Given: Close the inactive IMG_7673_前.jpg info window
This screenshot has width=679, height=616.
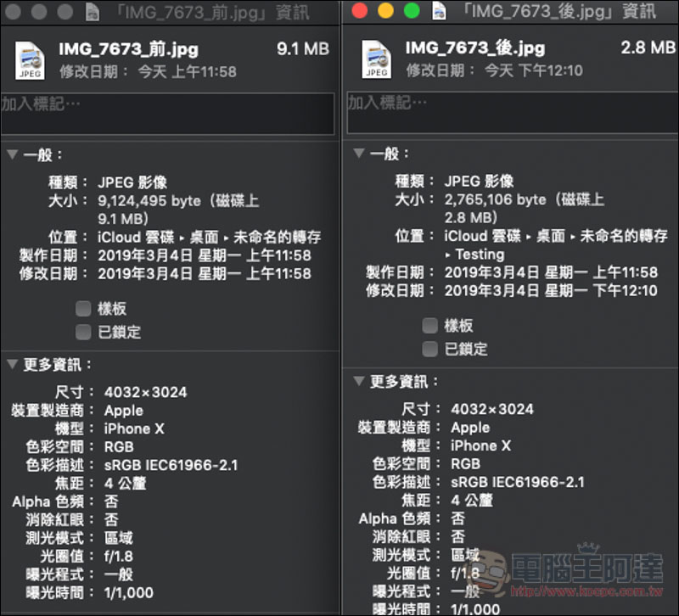Looking at the screenshot, I should [13, 12].
